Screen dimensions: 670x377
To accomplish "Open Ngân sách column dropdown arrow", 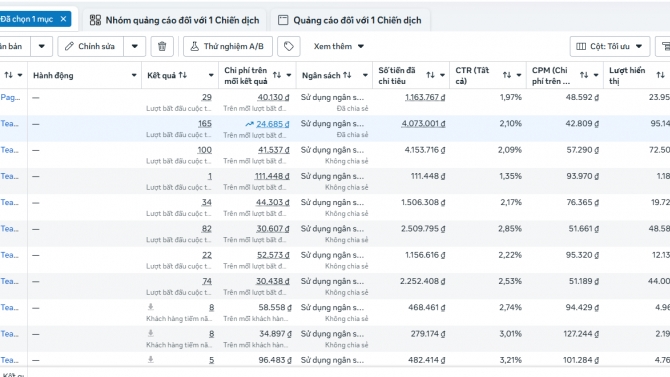I will coord(365,75).
